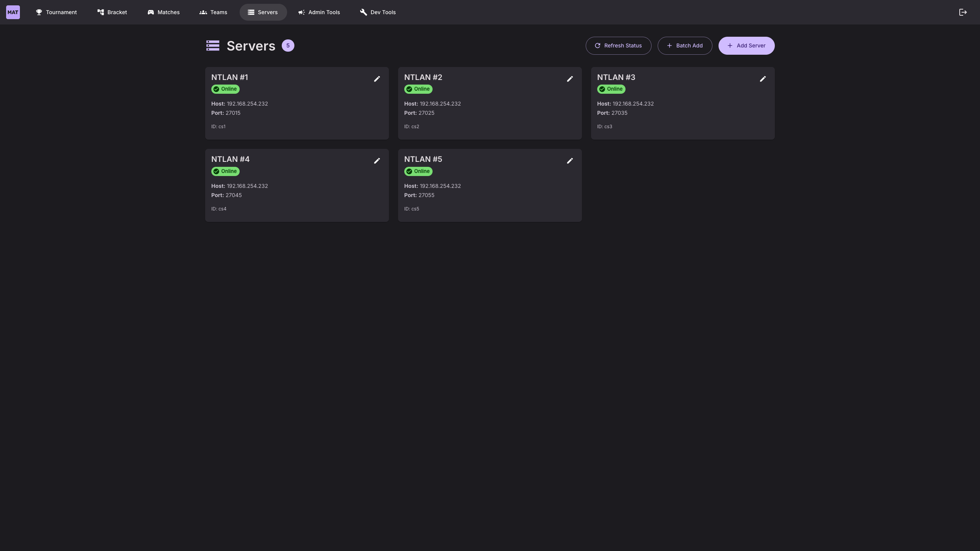Open the Tournament tab
The image size is (980, 551).
click(56, 12)
